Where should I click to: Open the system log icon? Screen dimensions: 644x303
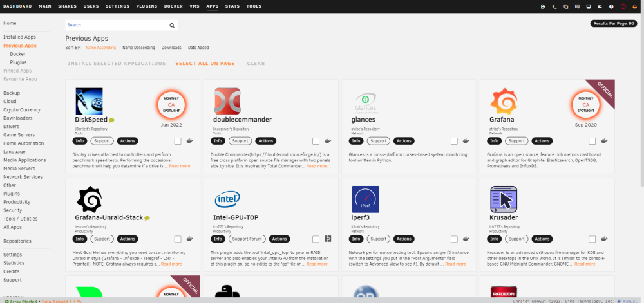600,6
